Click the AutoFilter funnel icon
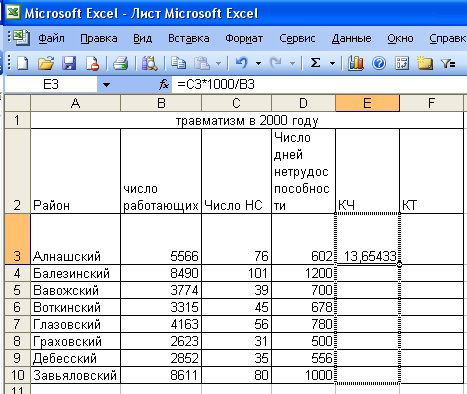The width and height of the screenshot is (467, 394). click(448, 63)
